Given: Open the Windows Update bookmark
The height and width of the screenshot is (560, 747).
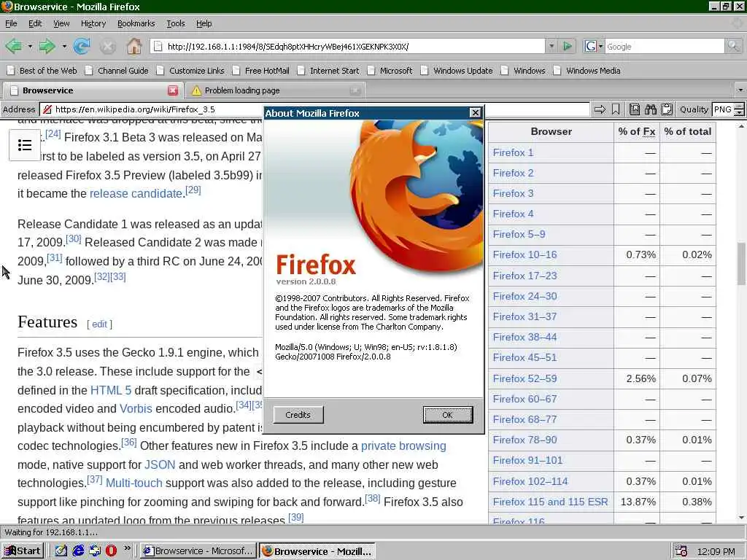Looking at the screenshot, I should click(x=457, y=71).
